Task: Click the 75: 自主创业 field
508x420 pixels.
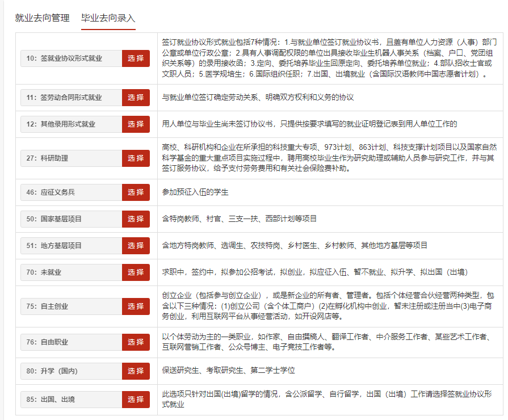Action: pos(72,306)
